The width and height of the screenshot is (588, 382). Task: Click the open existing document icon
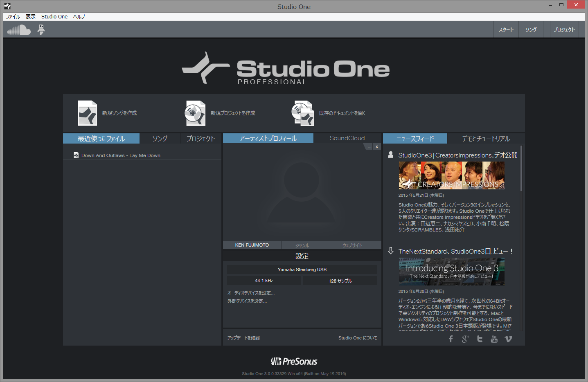[x=302, y=113]
